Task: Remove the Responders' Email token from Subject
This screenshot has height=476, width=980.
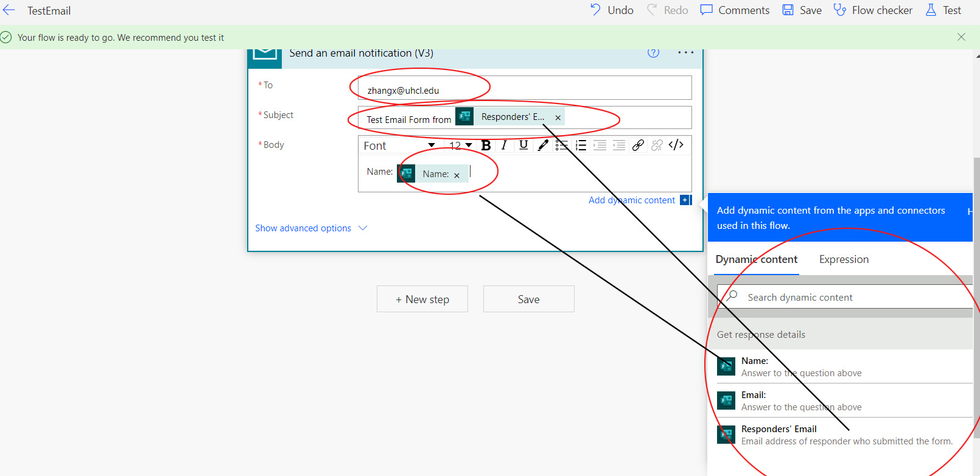Action: tap(558, 117)
